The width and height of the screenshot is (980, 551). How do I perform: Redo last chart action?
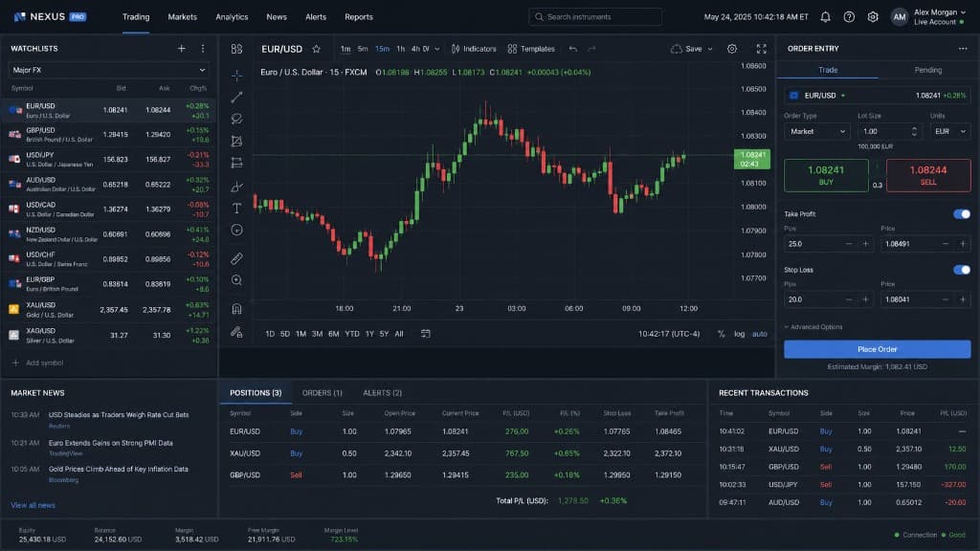[x=591, y=49]
